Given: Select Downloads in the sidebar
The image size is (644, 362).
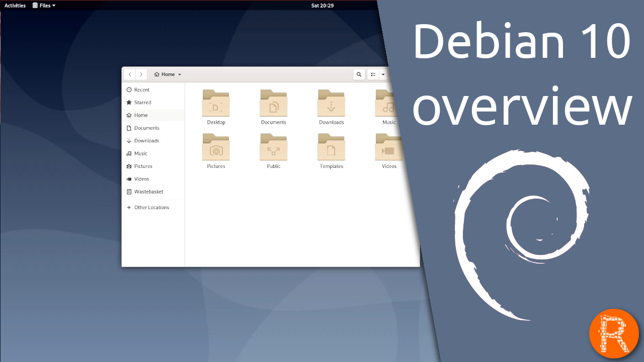Looking at the screenshot, I should [x=153, y=141].
